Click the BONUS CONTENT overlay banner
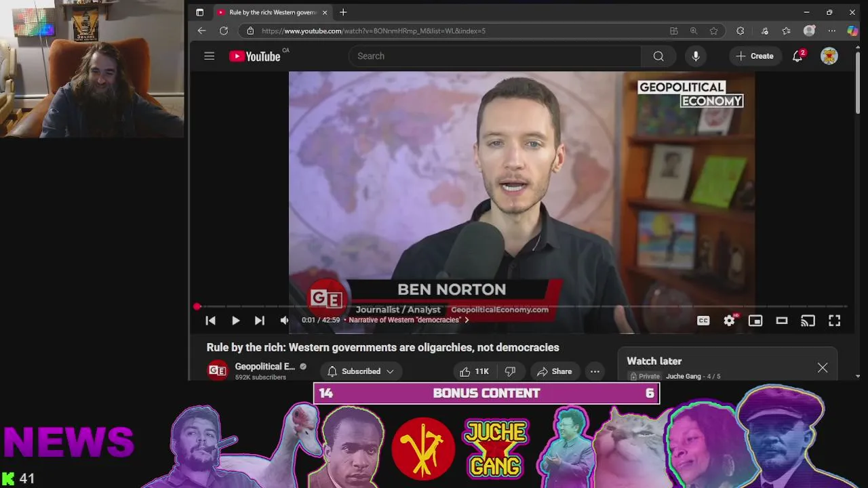 pos(486,393)
